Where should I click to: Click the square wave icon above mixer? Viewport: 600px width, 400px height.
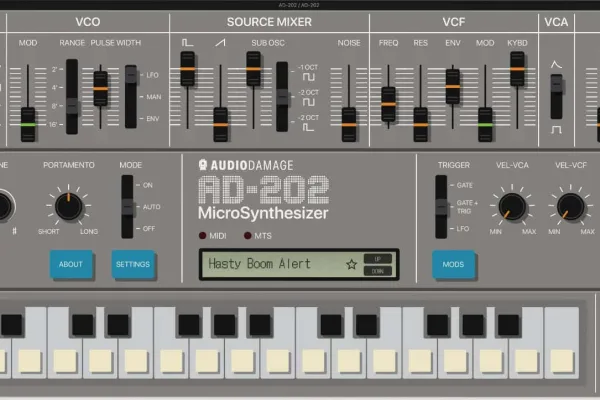click(187, 42)
